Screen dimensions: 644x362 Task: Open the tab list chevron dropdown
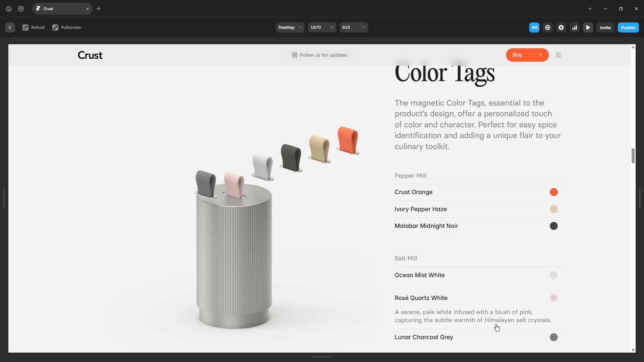pyautogui.click(x=590, y=9)
